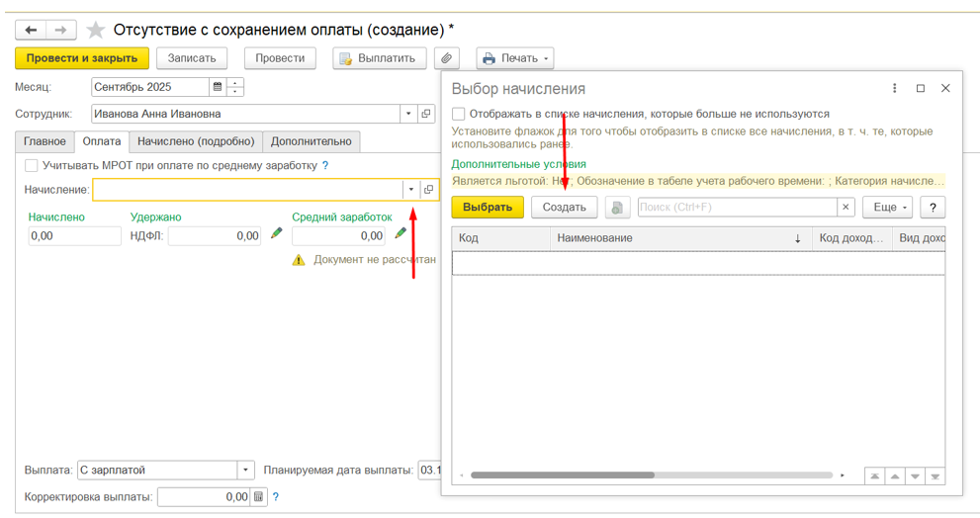The height and width of the screenshot is (518, 980).
Task: Enable MROT consideration checkbox
Action: [32, 166]
